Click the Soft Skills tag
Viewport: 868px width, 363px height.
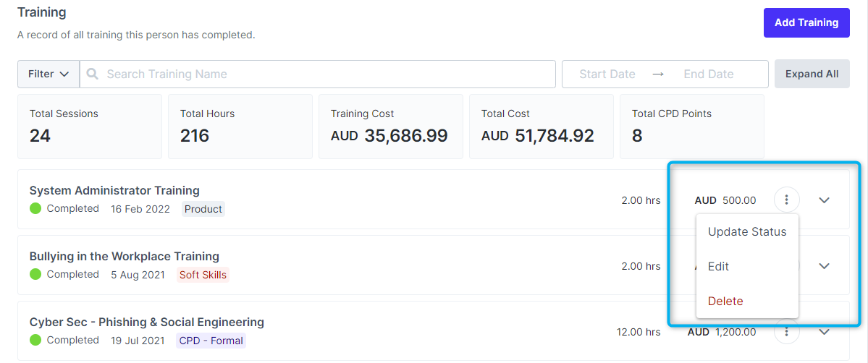[x=203, y=275]
